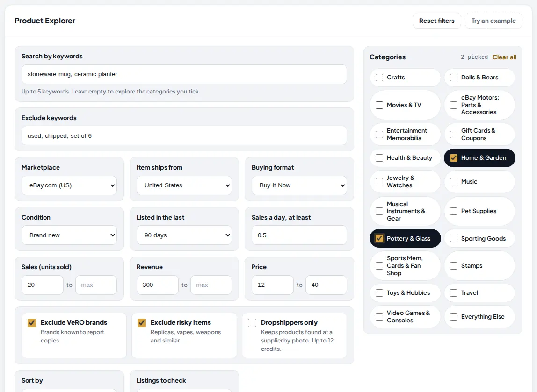
Task: Tick the Stamps category
Action: click(x=454, y=266)
